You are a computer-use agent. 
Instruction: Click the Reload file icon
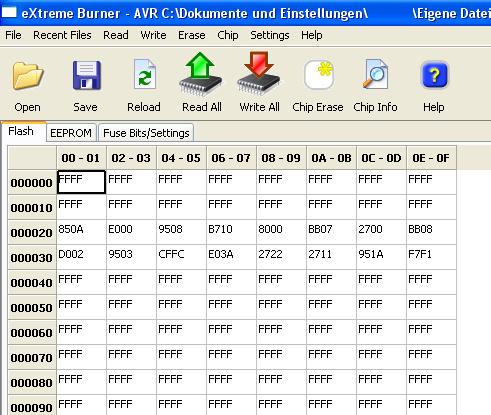coord(144,74)
